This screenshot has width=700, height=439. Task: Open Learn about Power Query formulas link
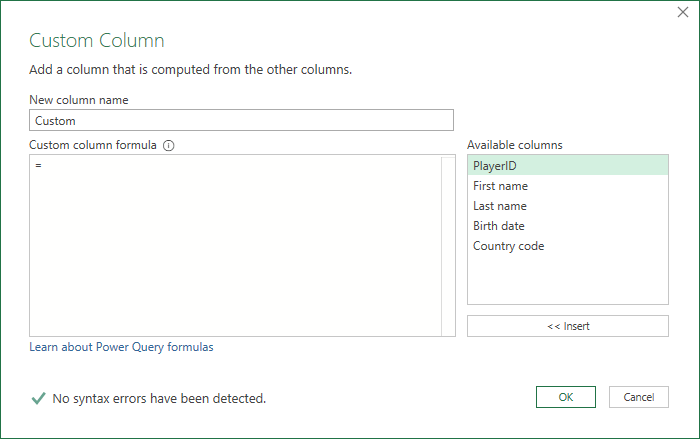(x=121, y=347)
